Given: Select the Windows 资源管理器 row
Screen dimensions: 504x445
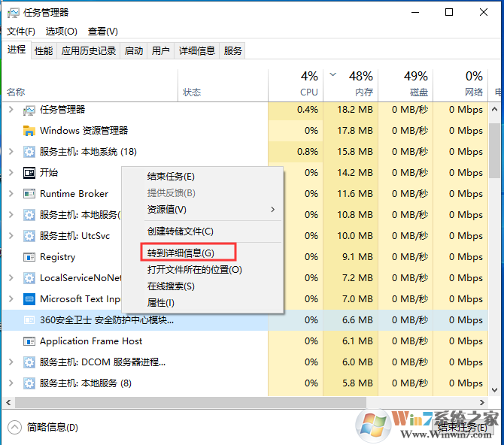Looking at the screenshot, I should coord(245,131).
